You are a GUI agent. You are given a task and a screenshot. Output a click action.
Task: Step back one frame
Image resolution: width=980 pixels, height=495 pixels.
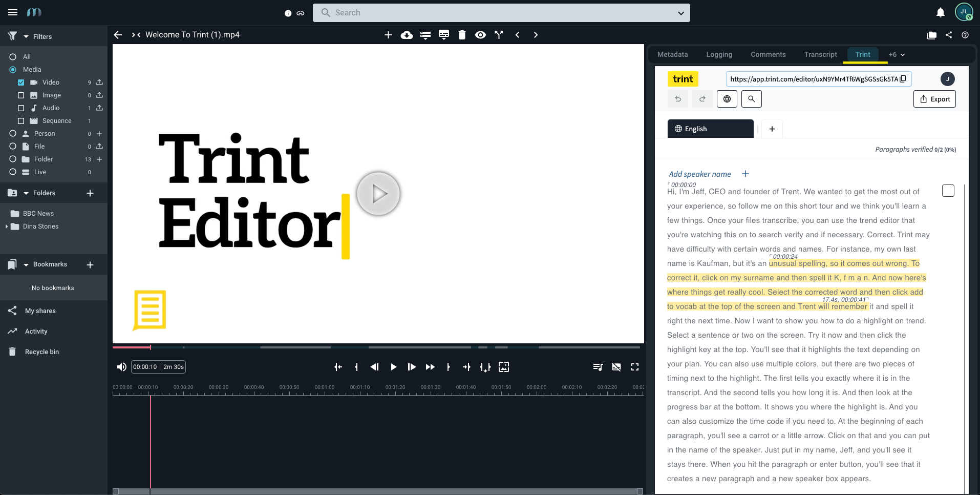(x=375, y=367)
